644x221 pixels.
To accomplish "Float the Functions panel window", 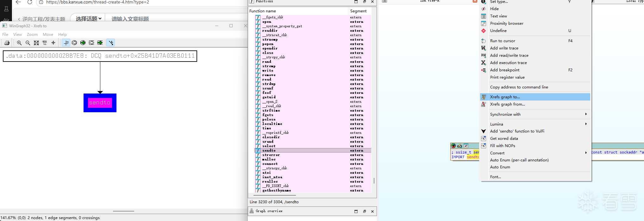I will pos(364,2).
